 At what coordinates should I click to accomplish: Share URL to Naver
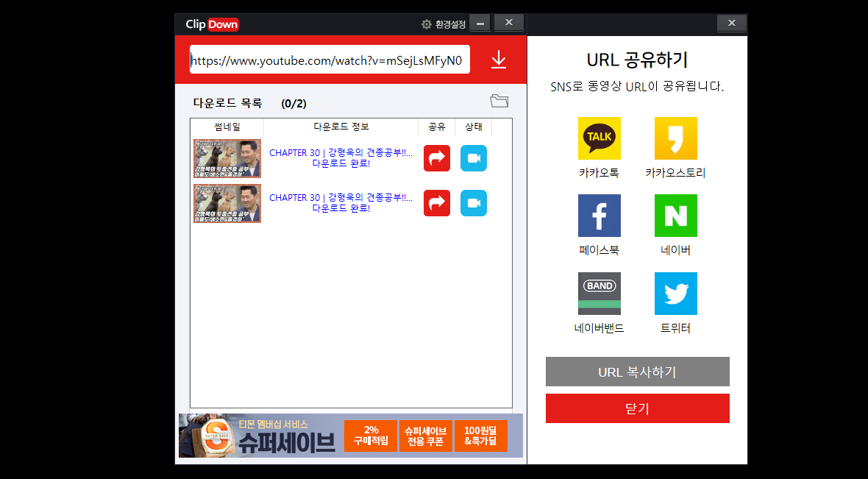coord(676,216)
